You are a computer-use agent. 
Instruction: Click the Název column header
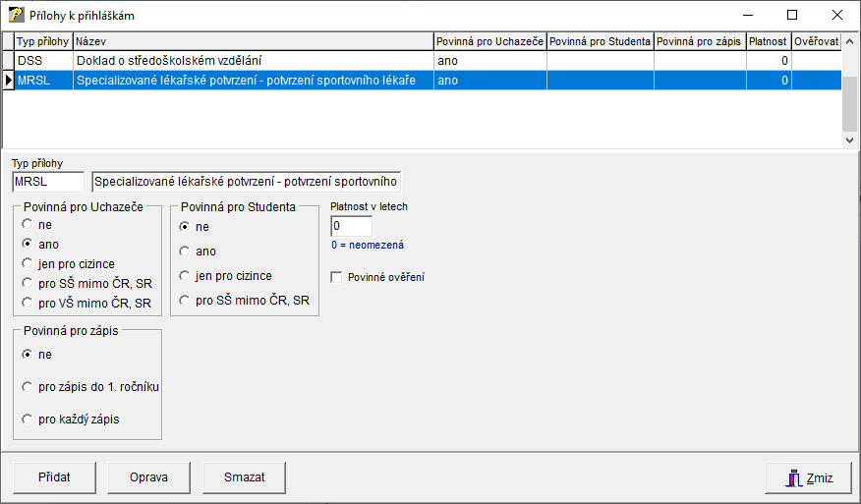[253, 42]
